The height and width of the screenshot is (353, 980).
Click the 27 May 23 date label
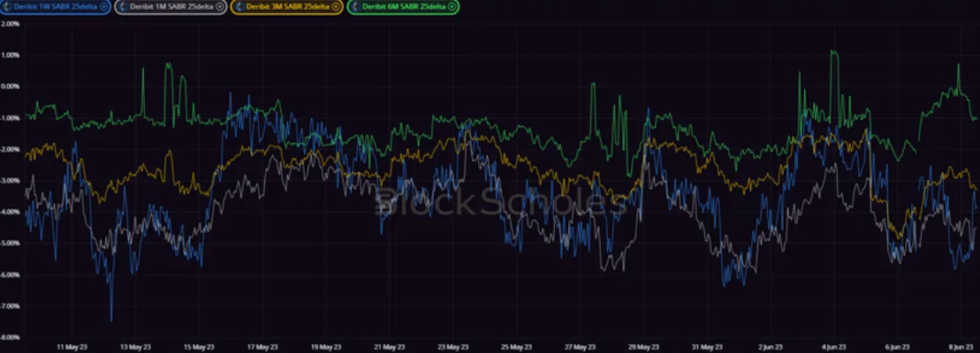pyautogui.click(x=581, y=346)
